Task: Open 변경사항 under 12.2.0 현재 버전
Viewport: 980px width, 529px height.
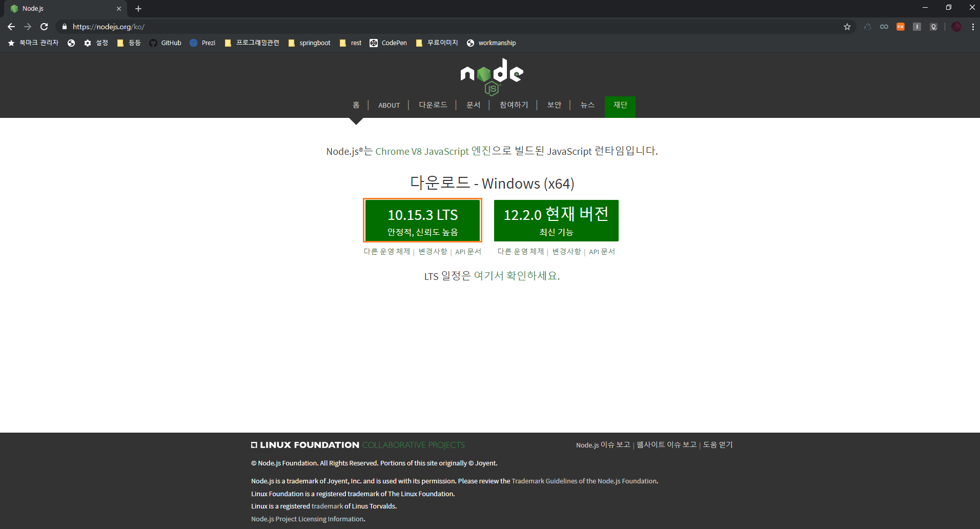Action: tap(566, 252)
